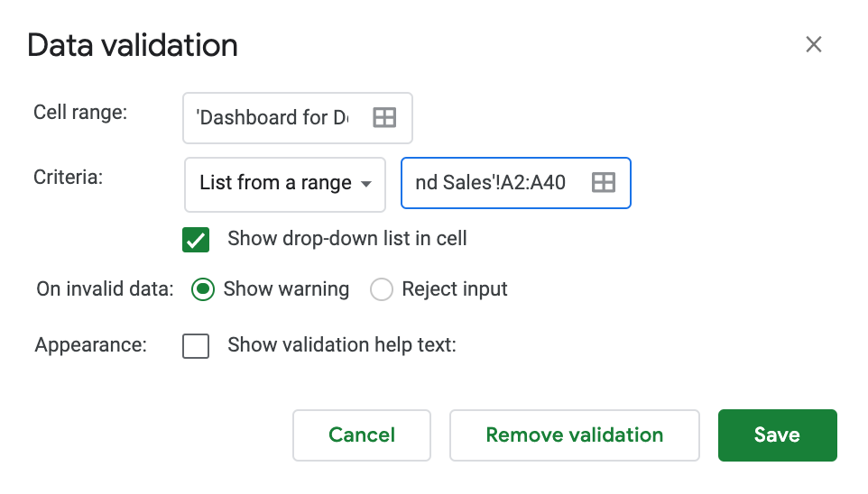Click the 'Appearance:' label
Viewport: 868px width, 494px height.
(x=90, y=345)
